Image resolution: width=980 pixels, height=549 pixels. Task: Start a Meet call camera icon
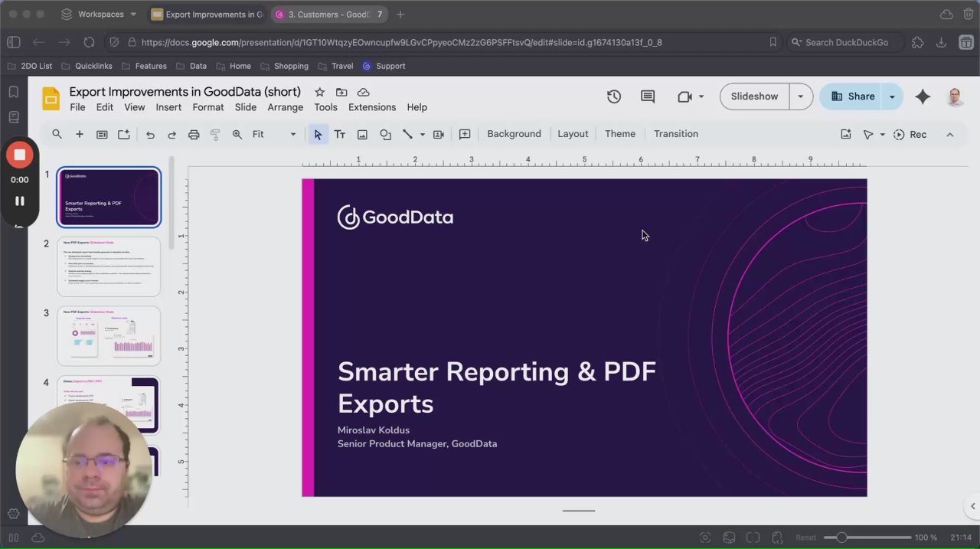coord(684,96)
